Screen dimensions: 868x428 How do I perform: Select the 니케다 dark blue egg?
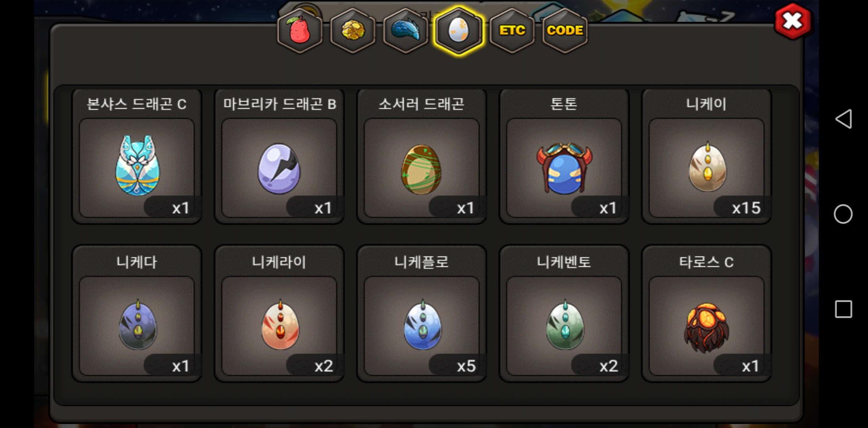pyautogui.click(x=137, y=314)
